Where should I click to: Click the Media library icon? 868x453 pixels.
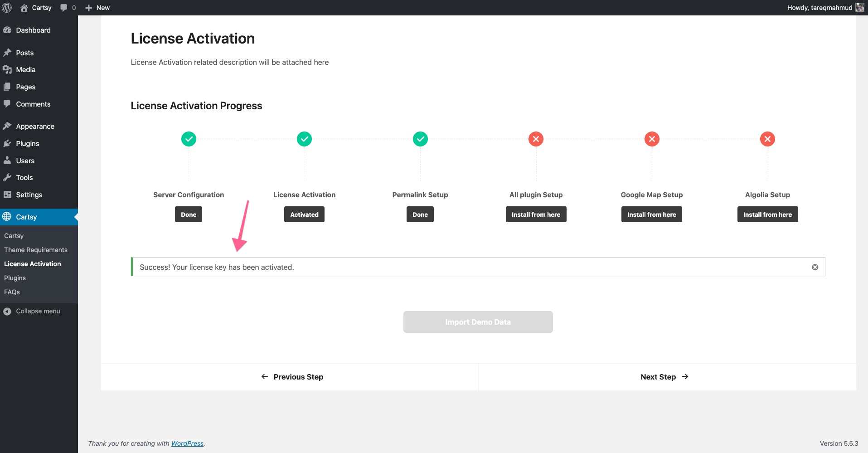[x=7, y=69]
